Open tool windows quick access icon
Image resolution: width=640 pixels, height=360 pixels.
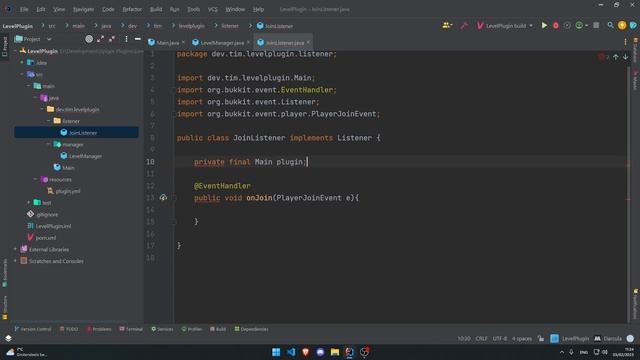coord(8,338)
